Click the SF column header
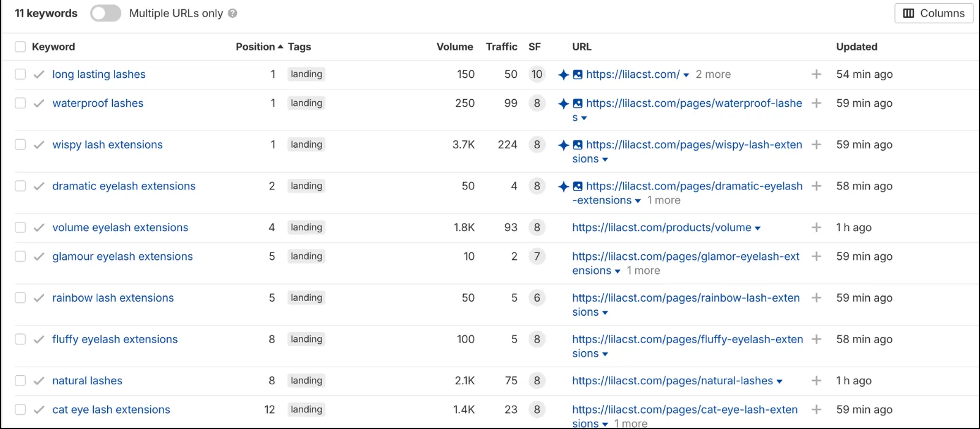 pos(535,47)
